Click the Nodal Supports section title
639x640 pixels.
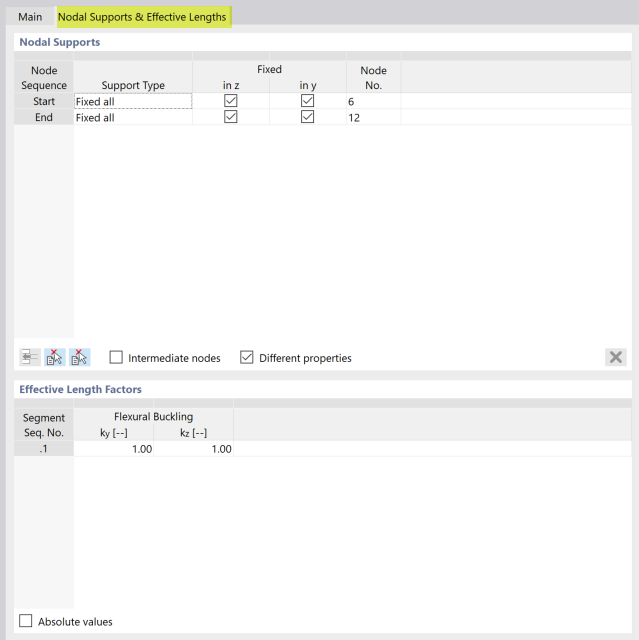[x=60, y=42]
